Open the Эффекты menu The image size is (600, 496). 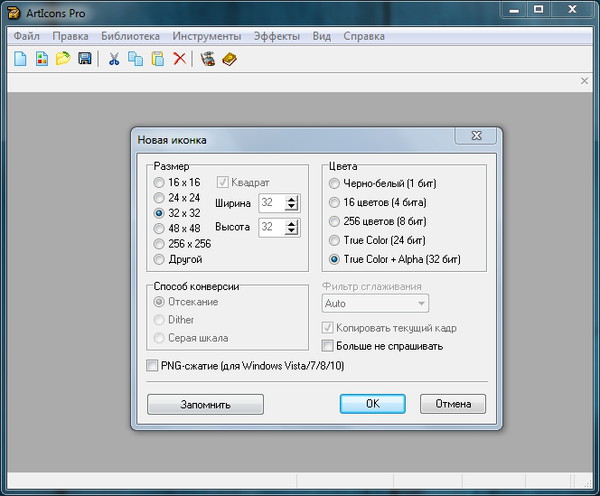coord(275,36)
